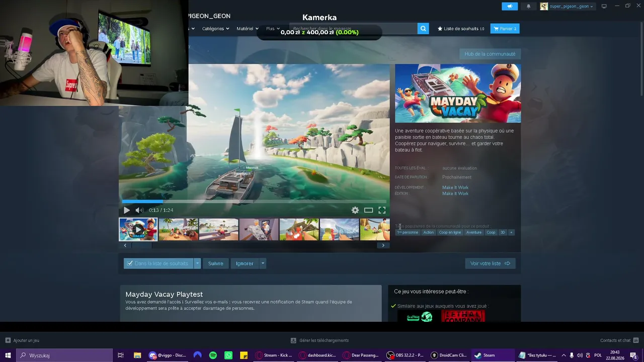Open the Lethal Company similar game
This screenshot has width=644, height=362.
463,316
